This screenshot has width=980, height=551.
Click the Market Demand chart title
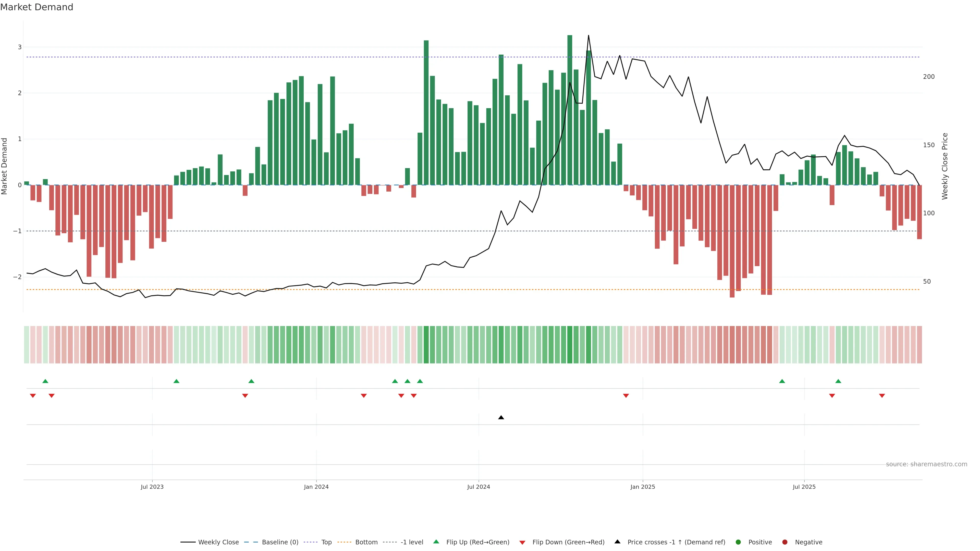coord(36,7)
